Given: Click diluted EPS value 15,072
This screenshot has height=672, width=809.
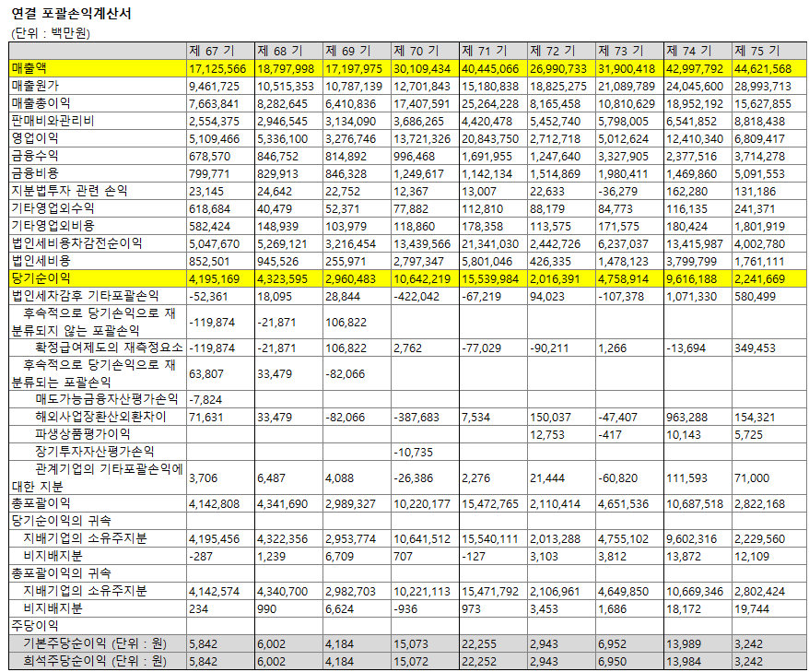Looking at the screenshot, I should (411, 662).
